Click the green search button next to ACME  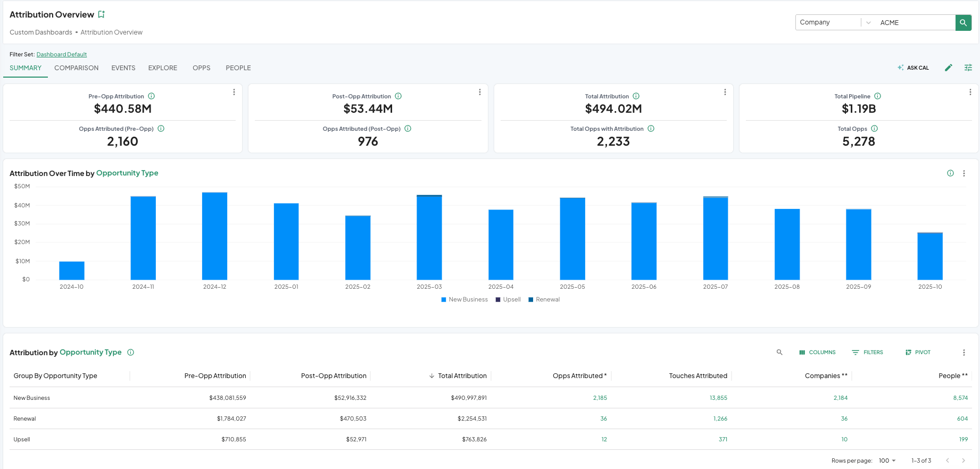tap(963, 23)
